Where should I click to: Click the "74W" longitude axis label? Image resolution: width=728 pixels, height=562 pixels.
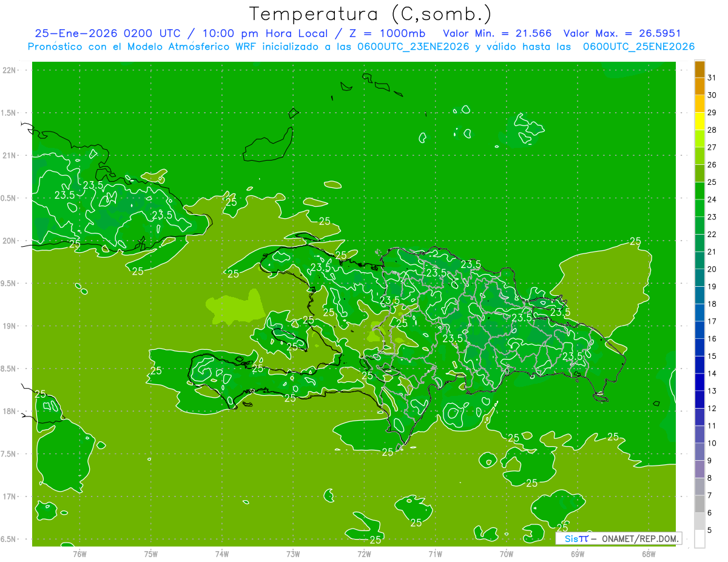222,554
